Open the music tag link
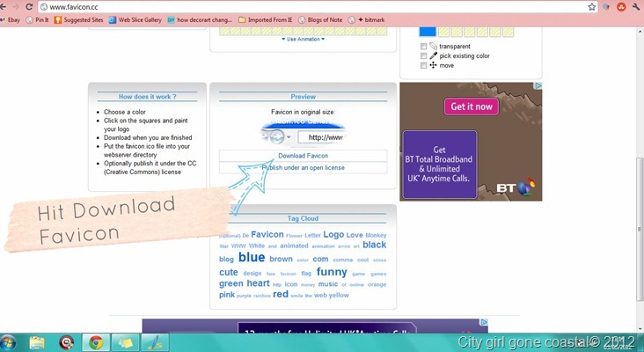 point(328,284)
